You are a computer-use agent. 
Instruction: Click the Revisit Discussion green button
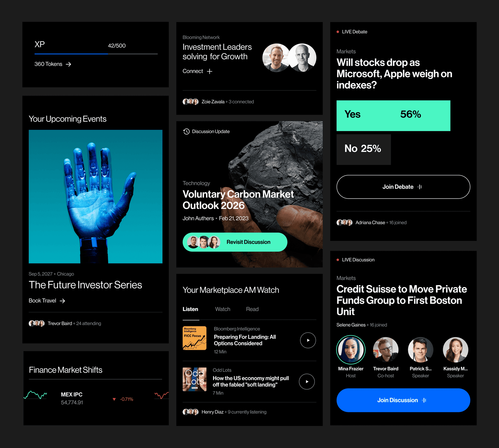235,242
